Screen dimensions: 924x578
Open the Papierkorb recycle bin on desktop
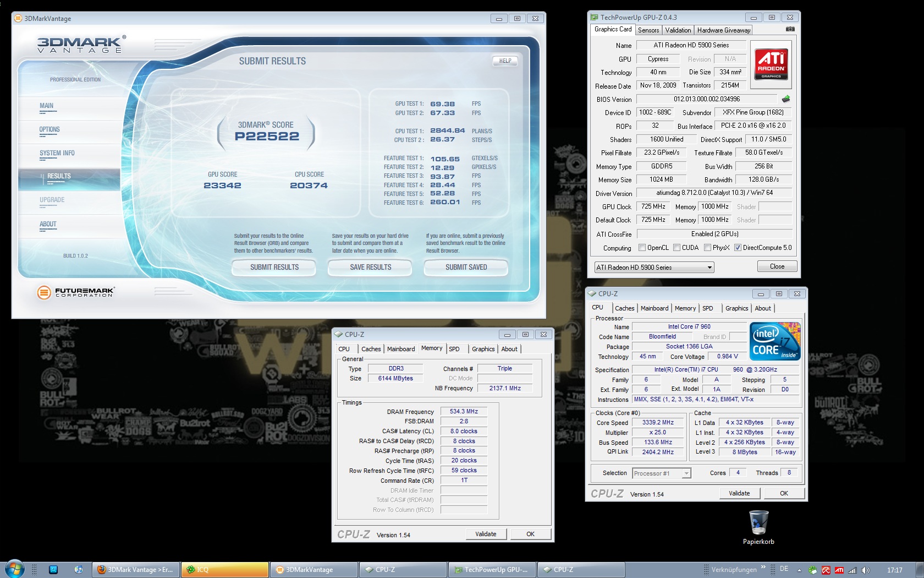point(758,527)
